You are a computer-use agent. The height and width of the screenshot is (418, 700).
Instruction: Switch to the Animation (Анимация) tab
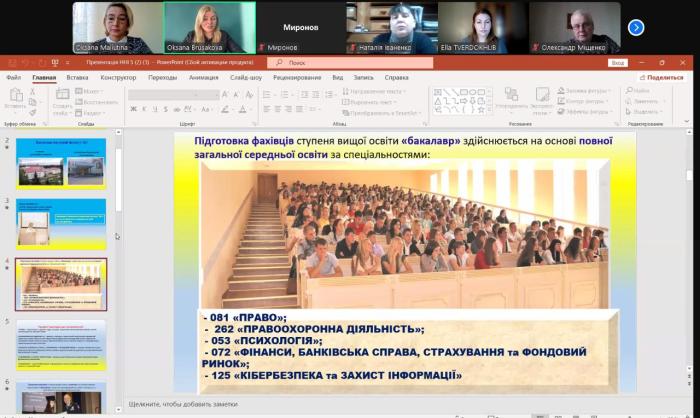click(x=203, y=77)
